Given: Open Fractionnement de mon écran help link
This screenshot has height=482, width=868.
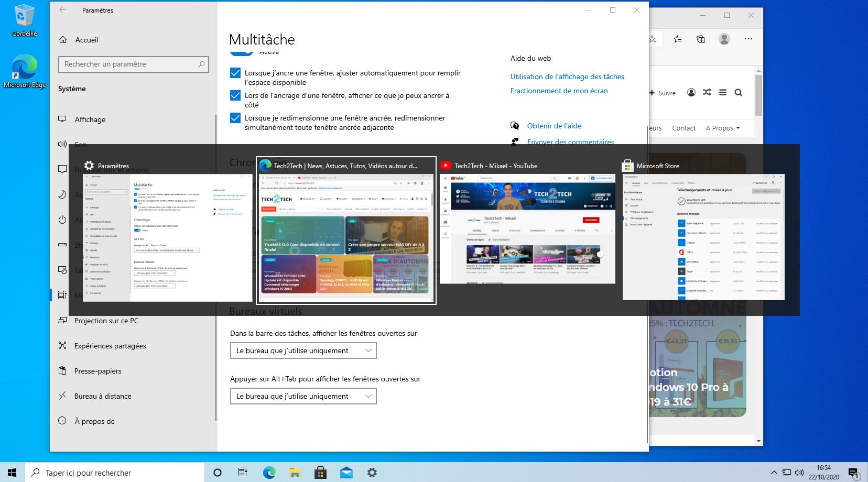Looking at the screenshot, I should (x=559, y=91).
